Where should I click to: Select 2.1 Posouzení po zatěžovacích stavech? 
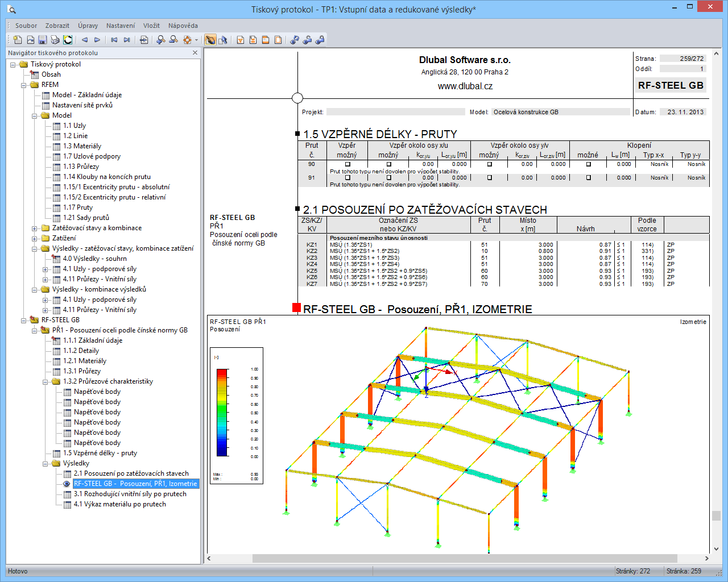pyautogui.click(x=131, y=473)
